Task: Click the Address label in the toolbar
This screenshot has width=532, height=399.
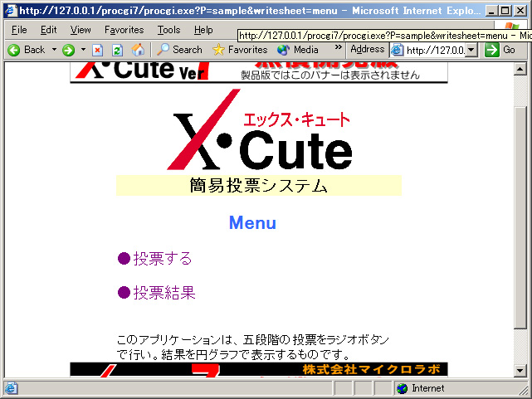Action: click(368, 50)
